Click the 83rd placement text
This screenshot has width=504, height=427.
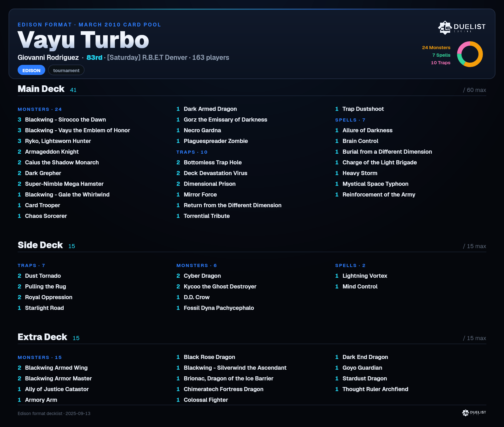coord(94,58)
